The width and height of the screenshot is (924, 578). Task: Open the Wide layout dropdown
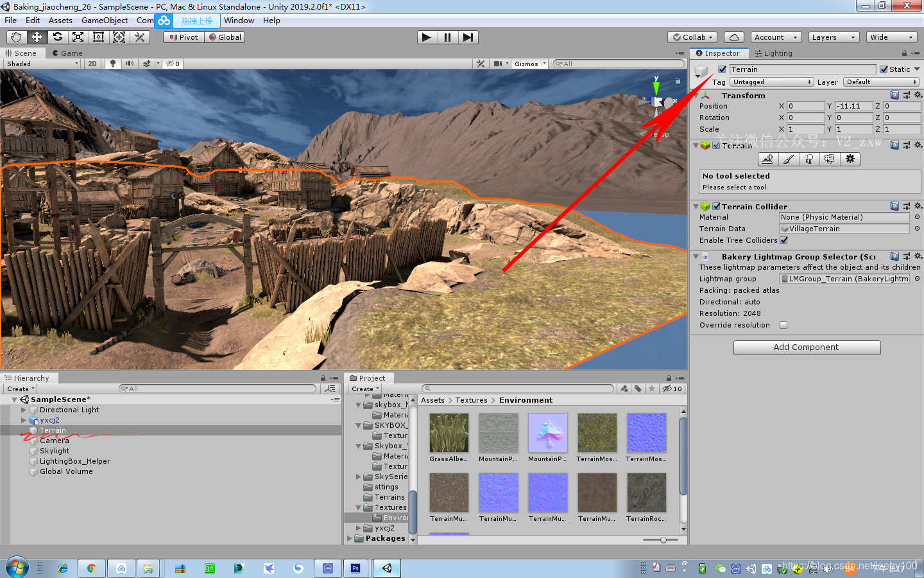coord(891,37)
